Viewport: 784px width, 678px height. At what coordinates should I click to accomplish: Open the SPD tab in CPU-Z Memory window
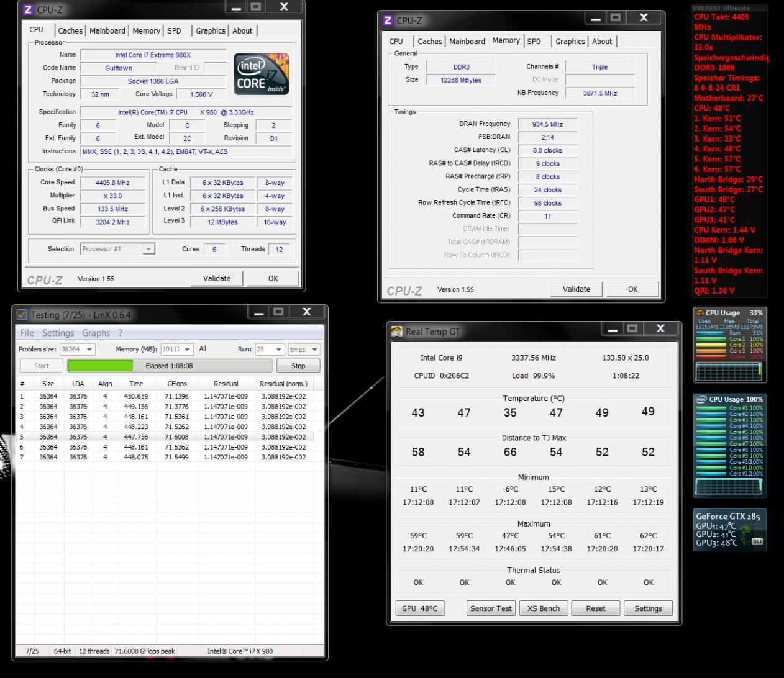(534, 42)
